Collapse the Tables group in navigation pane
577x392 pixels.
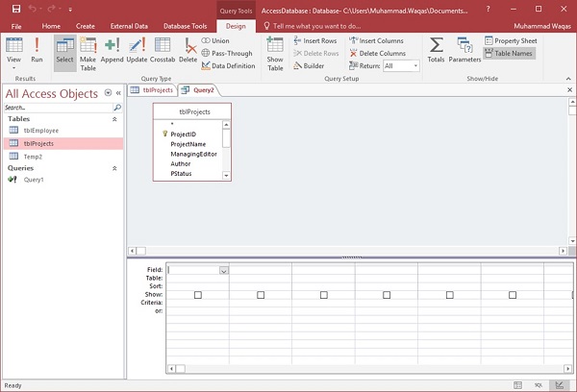pyautogui.click(x=116, y=119)
